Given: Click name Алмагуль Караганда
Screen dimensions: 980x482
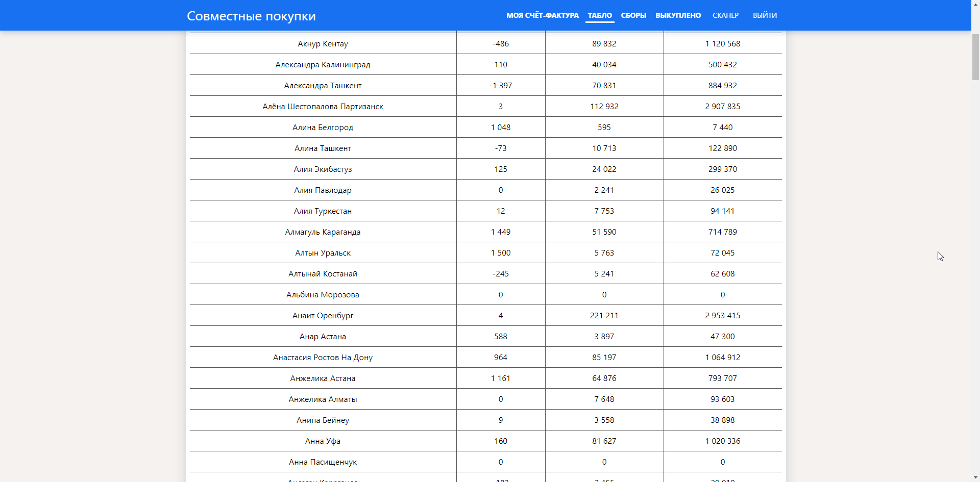Looking at the screenshot, I should coord(323,232).
